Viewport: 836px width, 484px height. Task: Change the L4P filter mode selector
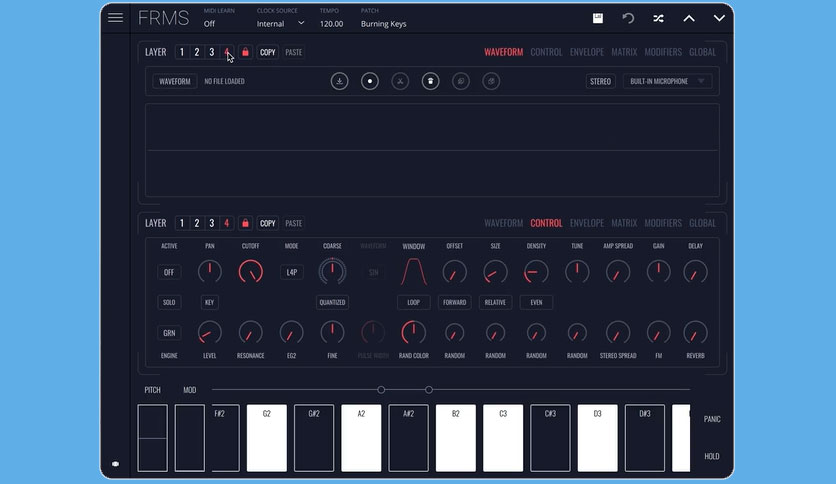pos(292,272)
